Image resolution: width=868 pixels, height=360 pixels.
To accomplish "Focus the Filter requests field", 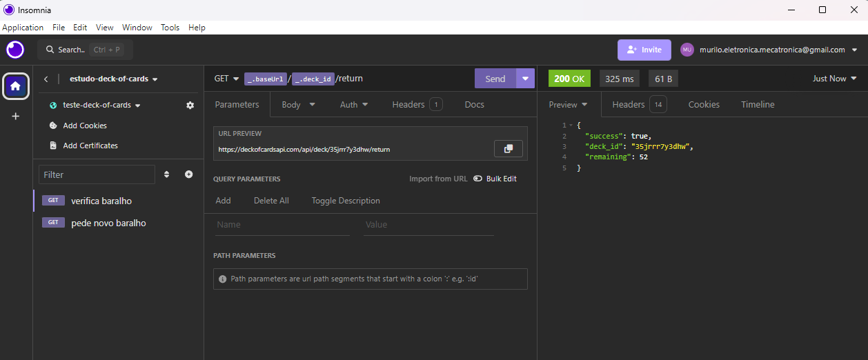I will pyautogui.click(x=97, y=174).
